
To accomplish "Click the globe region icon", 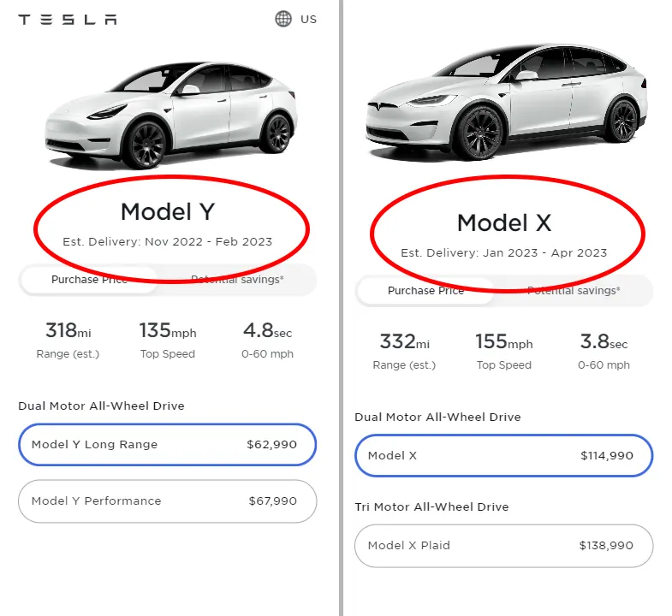I will pos(283,19).
